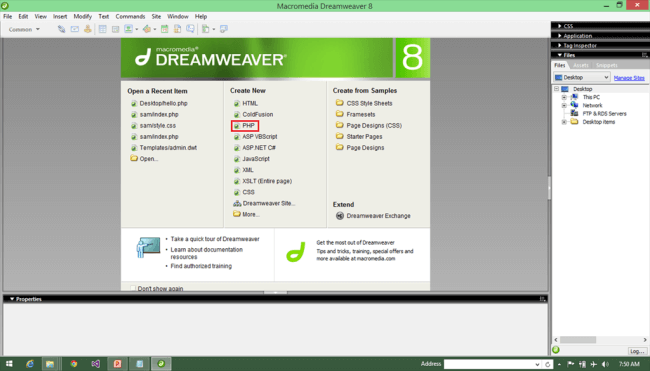Create a new HTML document
650x371 pixels.
(x=250, y=103)
